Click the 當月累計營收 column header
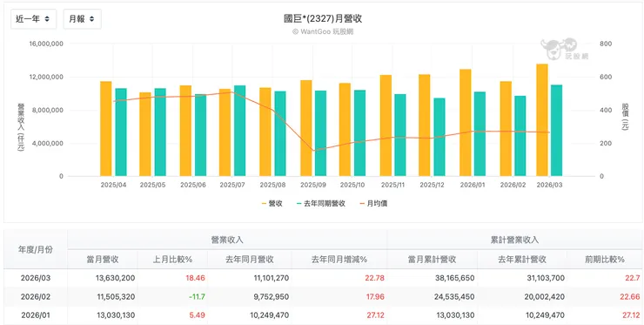Image resolution: width=644 pixels, height=325 pixels. (x=432, y=260)
